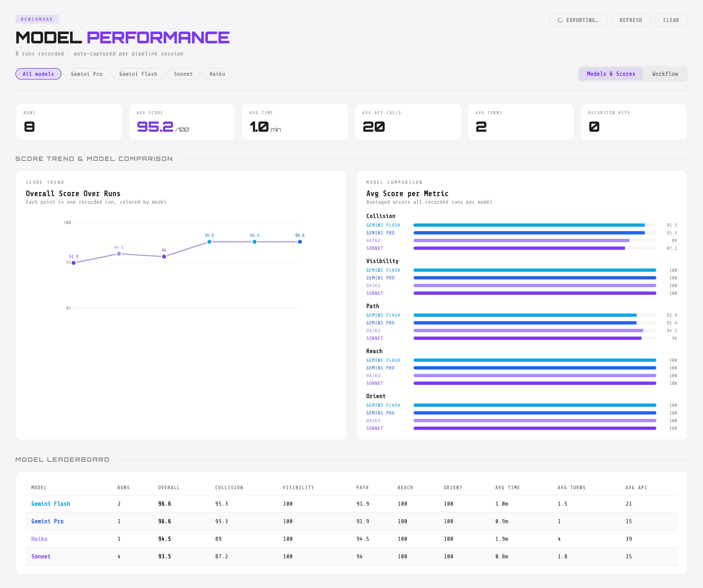Click Reach bar for Haiku
Image resolution: width=703 pixels, height=588 pixels.
[x=535, y=376]
